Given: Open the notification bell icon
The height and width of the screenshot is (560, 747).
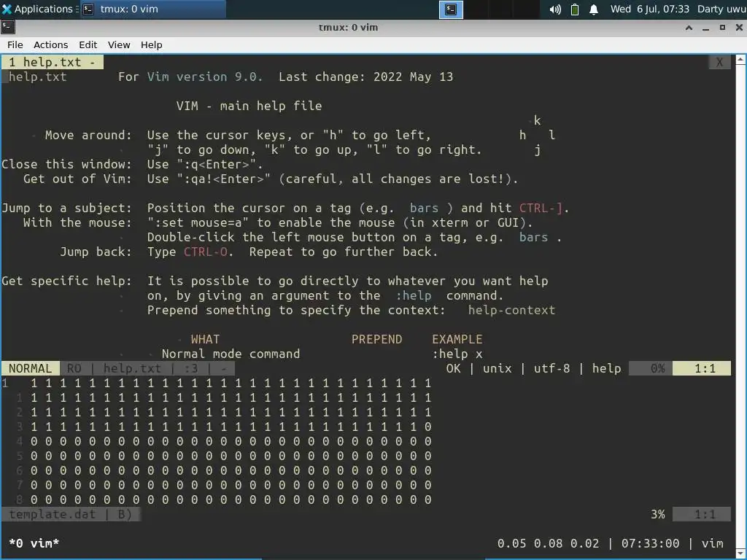Looking at the screenshot, I should tap(594, 9).
